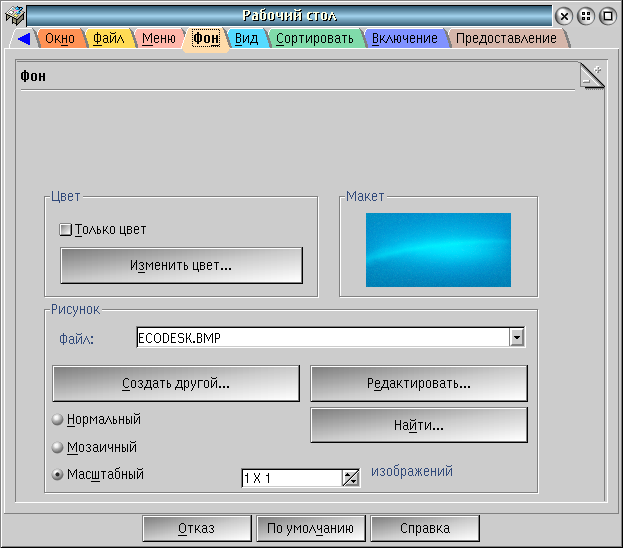
Task: Click the ECODESK.BMP file name field
Action: pos(320,338)
